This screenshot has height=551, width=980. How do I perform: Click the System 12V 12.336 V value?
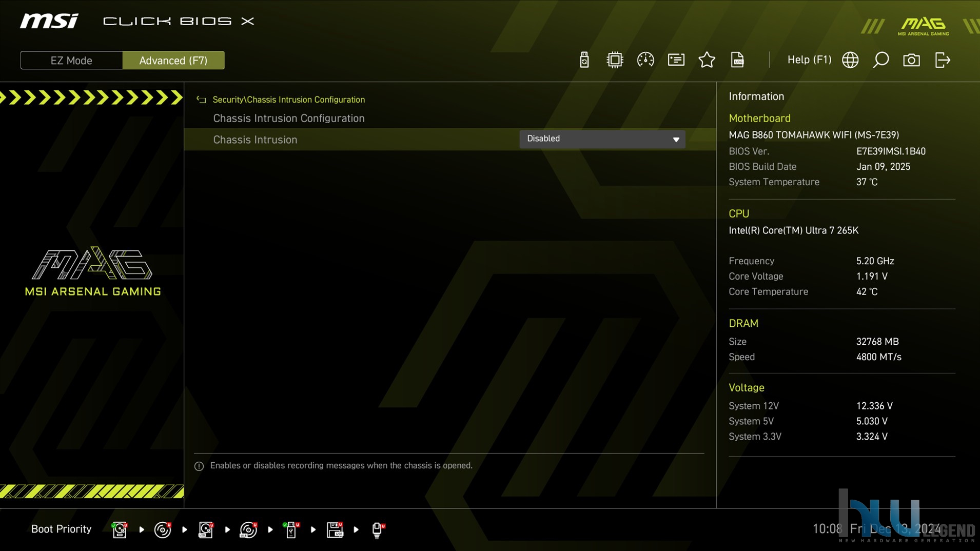[x=874, y=406]
